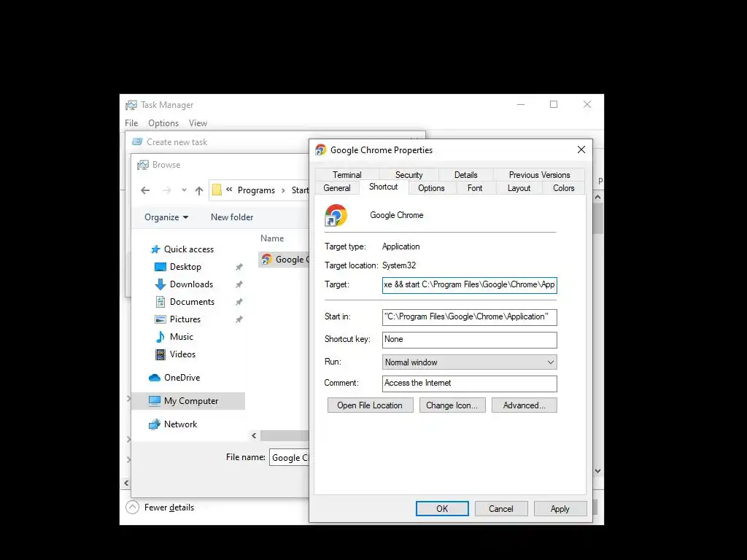
Task: Click Open File Location button
Action: [x=370, y=405]
